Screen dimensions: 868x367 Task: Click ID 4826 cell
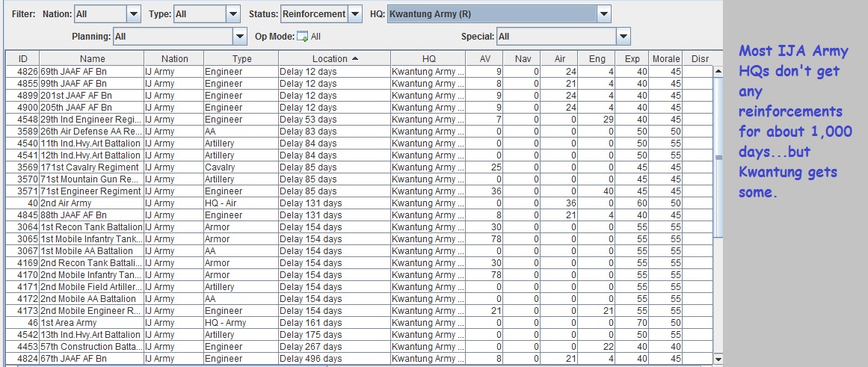point(22,72)
